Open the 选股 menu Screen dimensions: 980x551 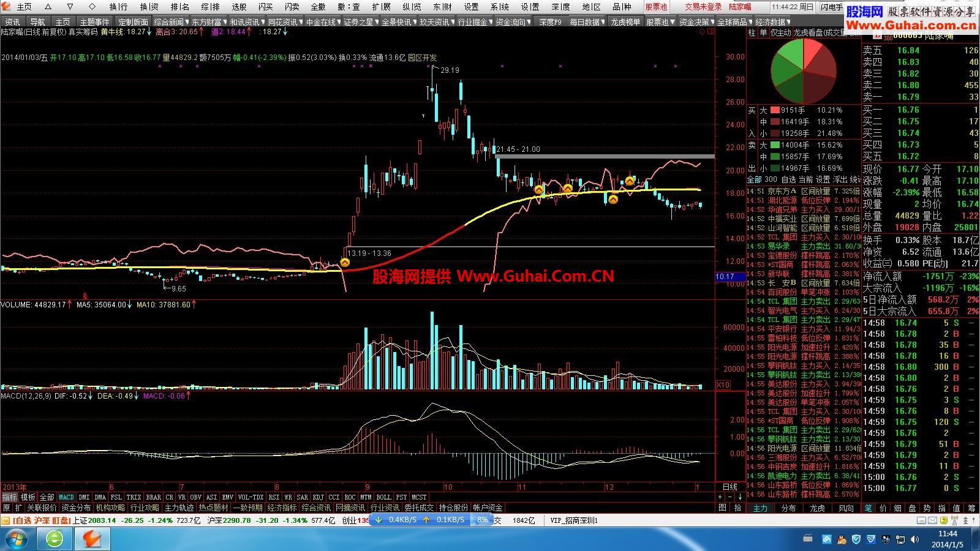[x=239, y=7]
